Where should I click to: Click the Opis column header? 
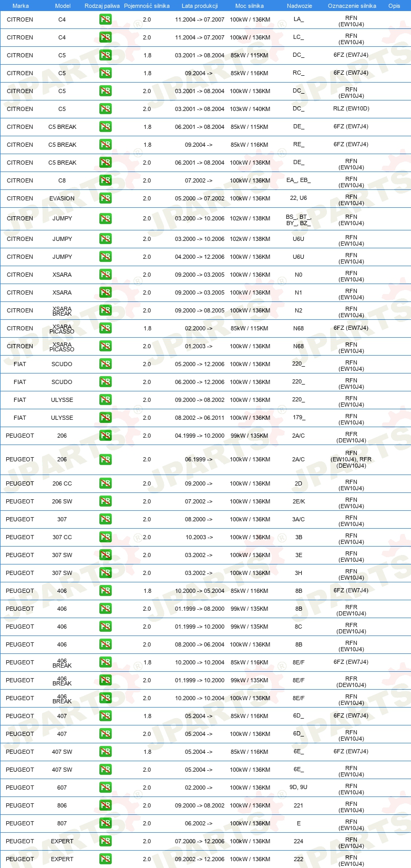(394, 6)
